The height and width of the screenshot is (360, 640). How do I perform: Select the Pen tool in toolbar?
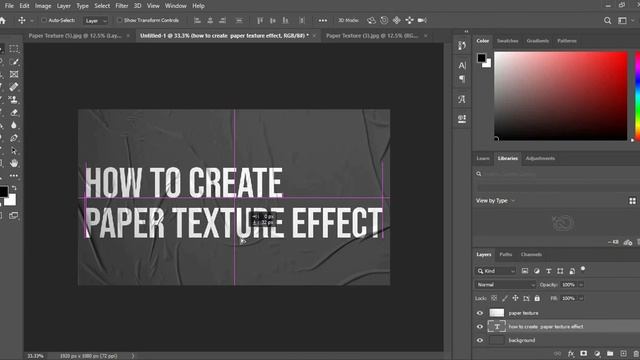click(14, 138)
